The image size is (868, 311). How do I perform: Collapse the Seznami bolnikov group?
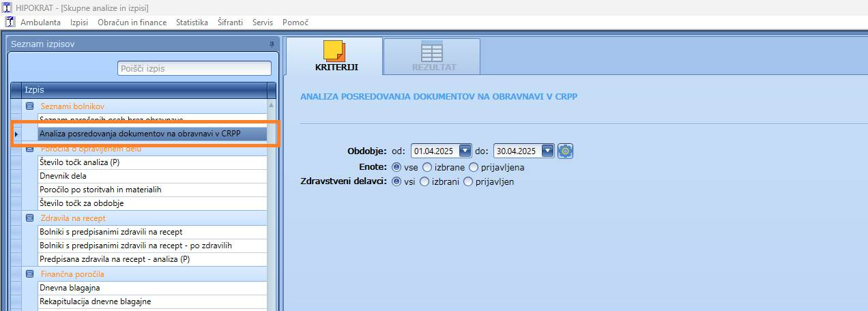[30, 106]
